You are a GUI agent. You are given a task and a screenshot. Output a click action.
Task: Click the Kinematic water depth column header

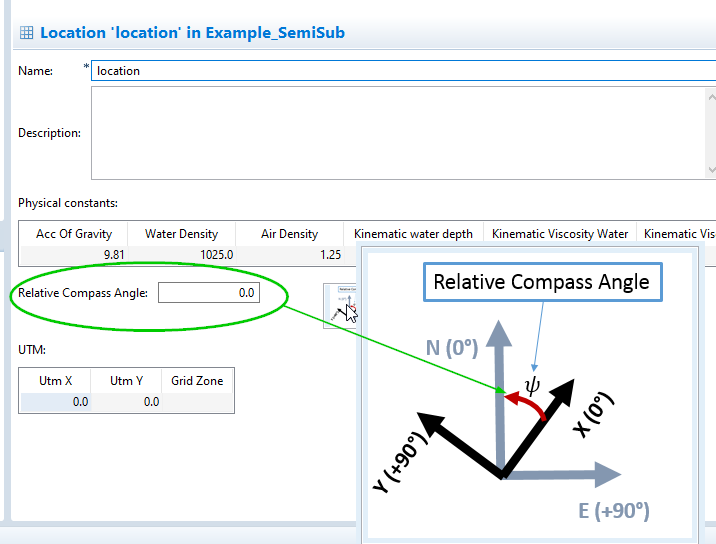point(413,234)
